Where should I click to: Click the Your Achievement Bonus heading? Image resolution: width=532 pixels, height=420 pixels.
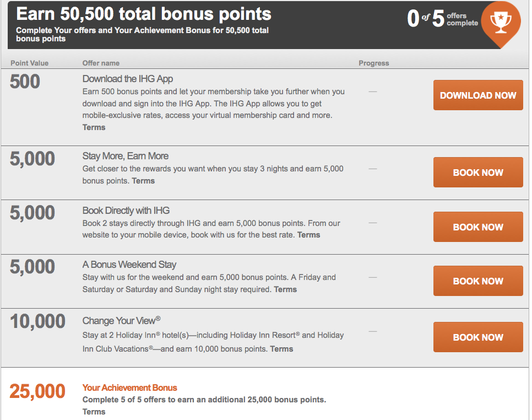click(x=129, y=388)
